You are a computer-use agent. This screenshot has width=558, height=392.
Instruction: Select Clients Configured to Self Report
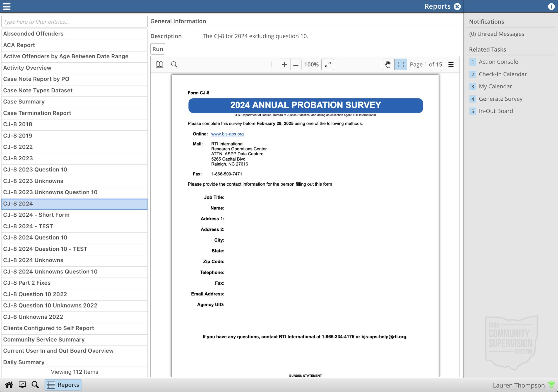tap(74, 328)
